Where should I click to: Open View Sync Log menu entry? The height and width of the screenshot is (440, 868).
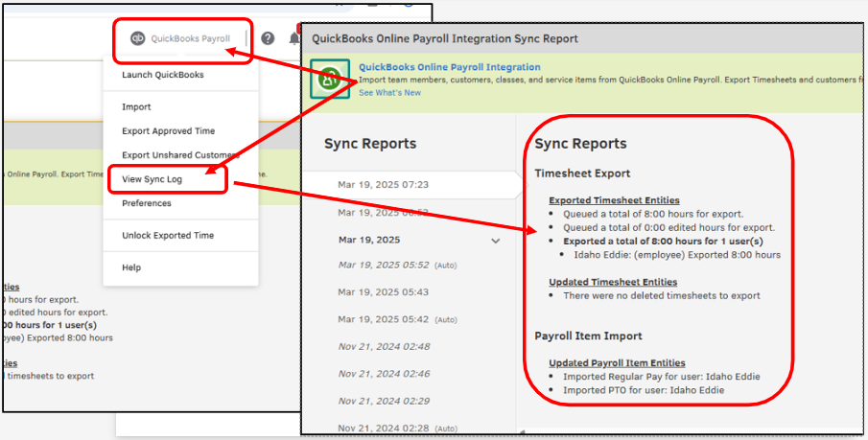pyautogui.click(x=152, y=179)
